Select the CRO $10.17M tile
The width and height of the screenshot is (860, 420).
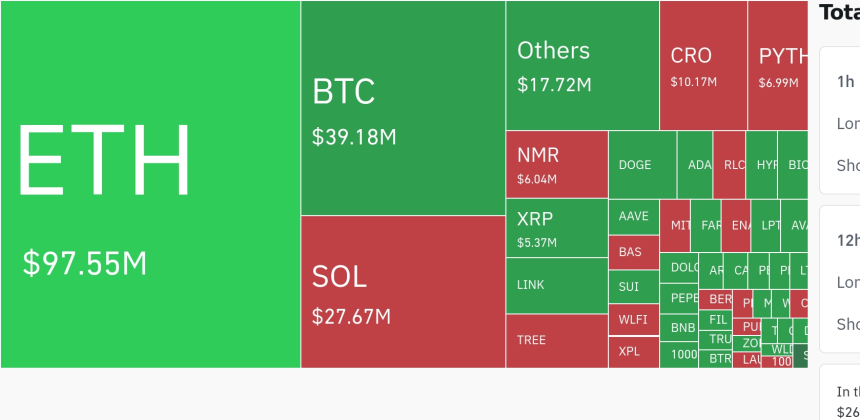click(x=703, y=66)
